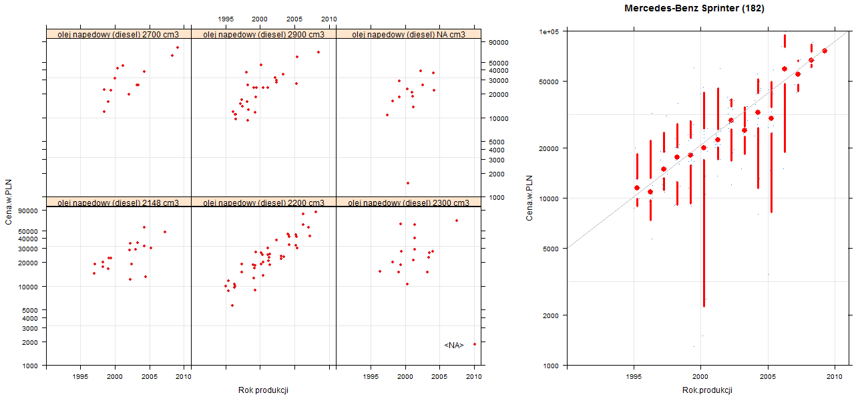Screen dimensions: 868x401
Task: Click the '4000' tick beside the 2148 cm3 panel
Action: tap(30, 318)
